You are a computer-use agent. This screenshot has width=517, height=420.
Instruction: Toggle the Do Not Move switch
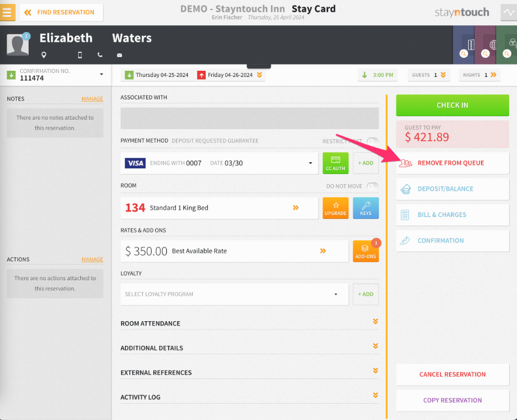click(x=373, y=186)
